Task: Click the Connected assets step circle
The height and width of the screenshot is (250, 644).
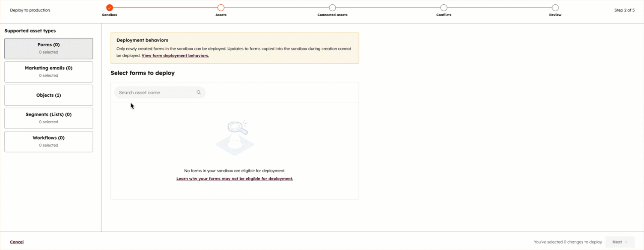Action: (x=332, y=7)
